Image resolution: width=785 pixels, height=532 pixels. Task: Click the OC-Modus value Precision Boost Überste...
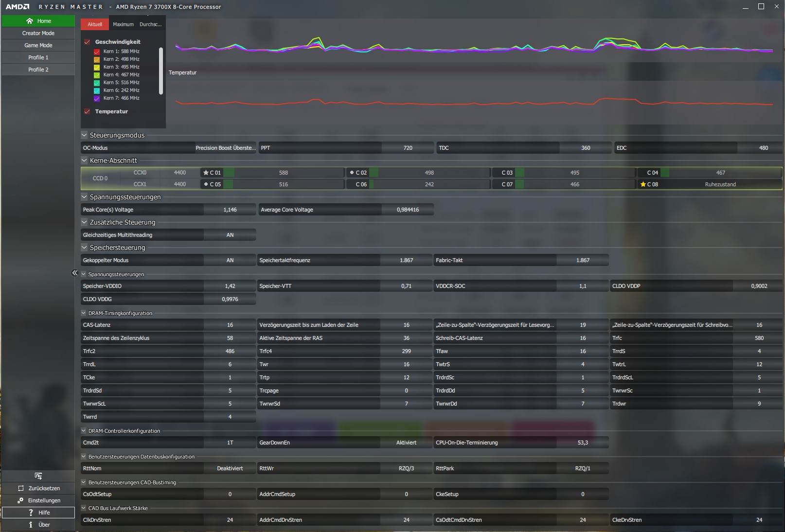coord(225,148)
